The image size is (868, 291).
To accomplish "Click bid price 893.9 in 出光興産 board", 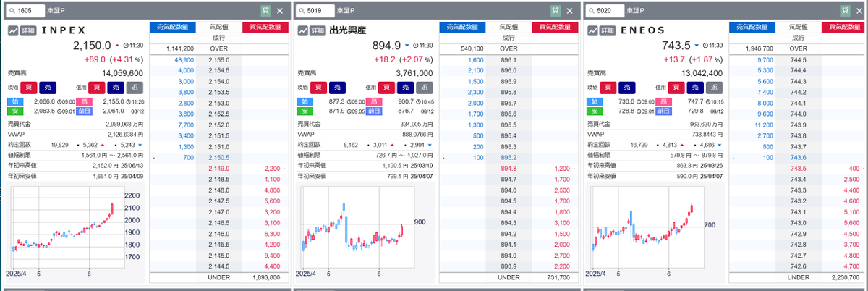I will pyautogui.click(x=508, y=266).
